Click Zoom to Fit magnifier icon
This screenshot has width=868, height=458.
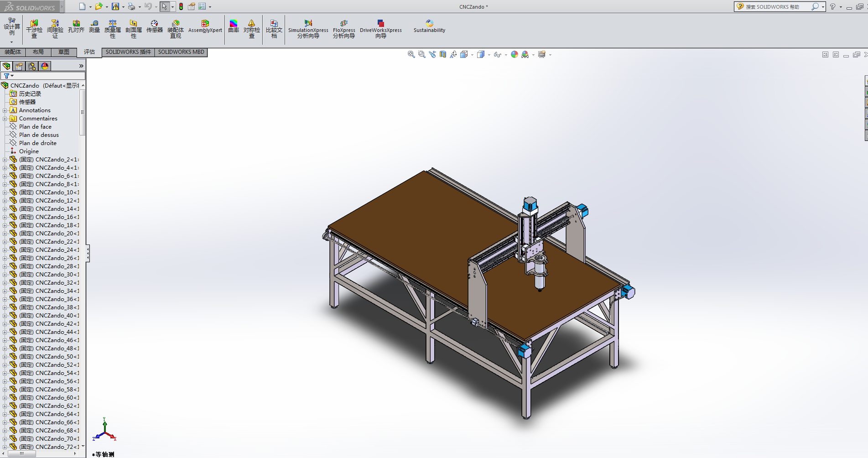[411, 54]
